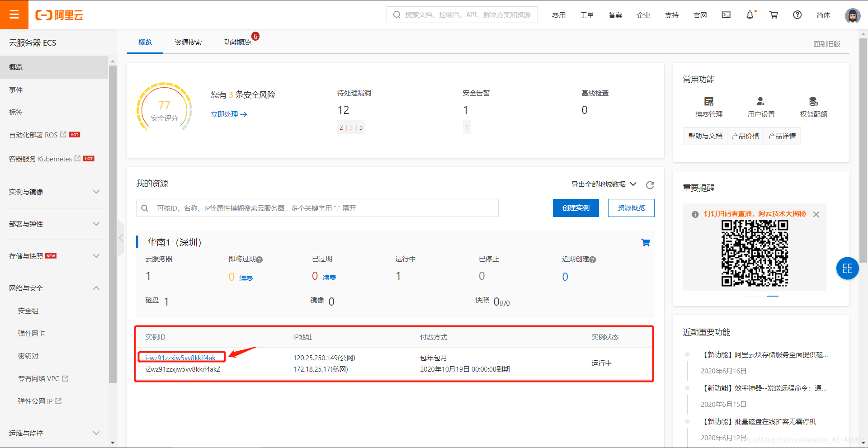Open the 产品价格 button
This screenshot has width=868, height=448.
click(x=745, y=136)
